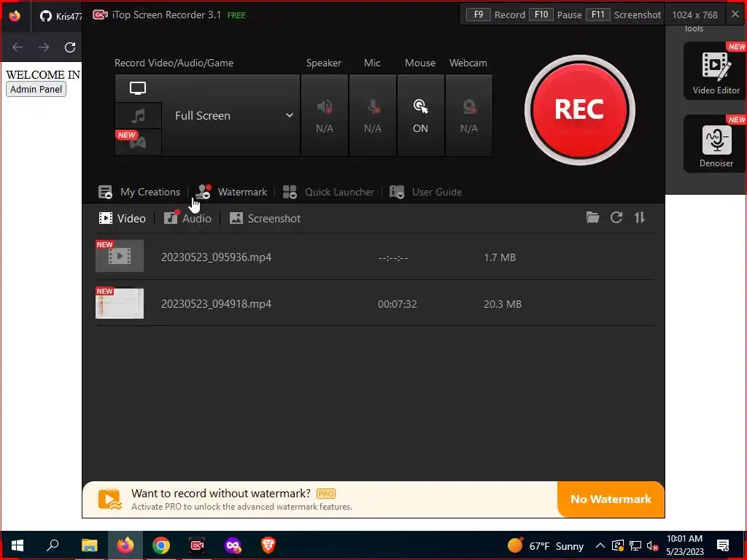
Task: Open thumbnail of 20230523_095936.mp4
Action: pos(120,256)
